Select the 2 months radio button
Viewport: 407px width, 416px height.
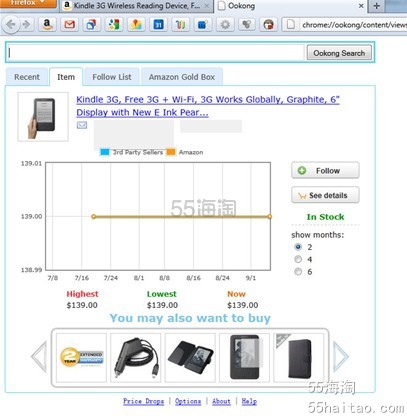(x=298, y=247)
